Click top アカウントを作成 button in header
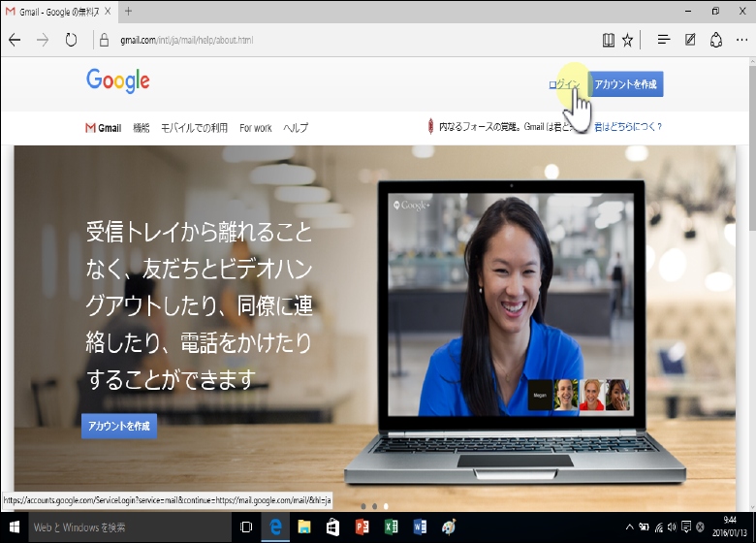 (x=626, y=84)
